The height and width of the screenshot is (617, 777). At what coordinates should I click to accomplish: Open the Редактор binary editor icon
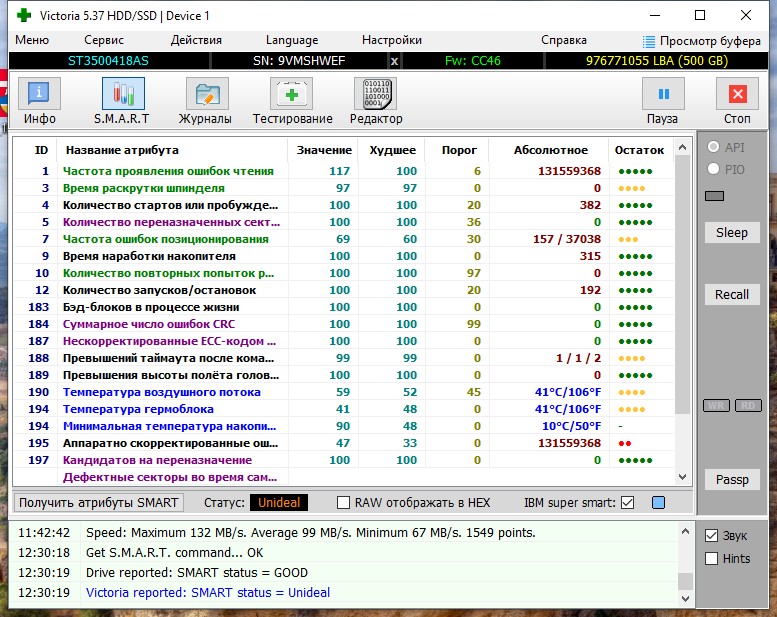tap(376, 93)
